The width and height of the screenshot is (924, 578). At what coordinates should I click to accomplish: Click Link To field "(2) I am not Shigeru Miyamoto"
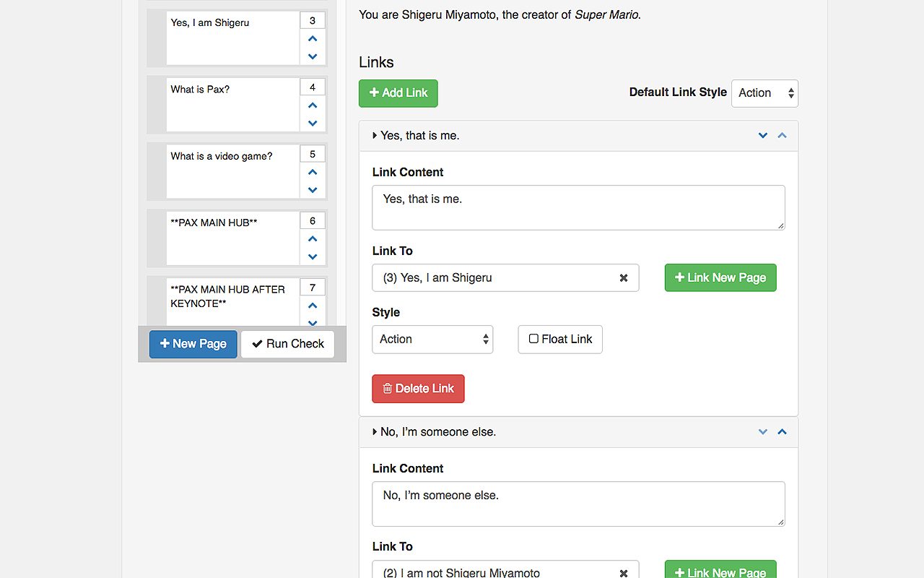coord(505,569)
